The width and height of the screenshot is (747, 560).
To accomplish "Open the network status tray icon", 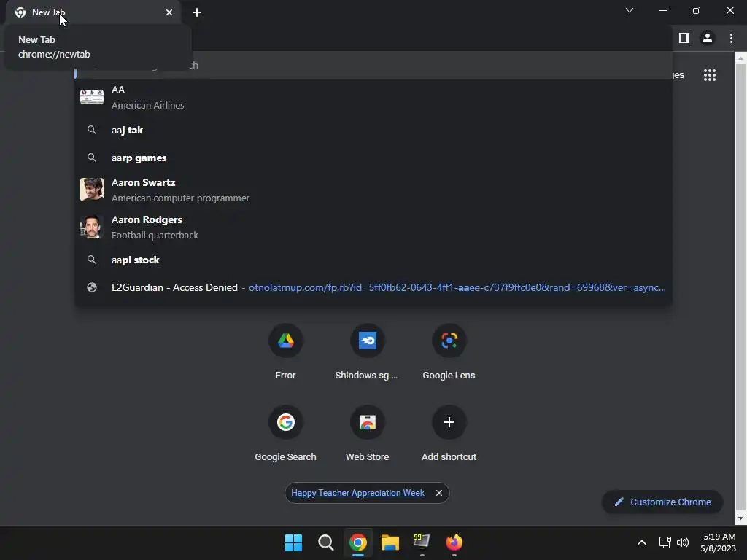I will point(665,542).
